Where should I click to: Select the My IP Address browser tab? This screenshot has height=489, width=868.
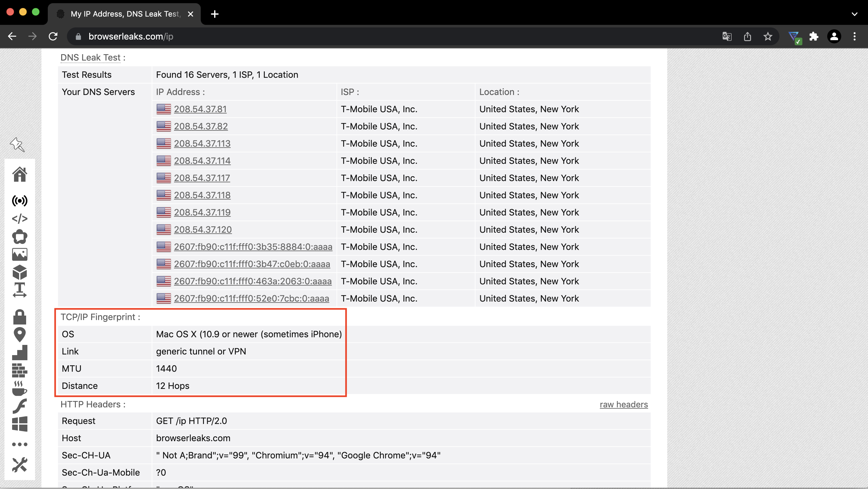(125, 14)
